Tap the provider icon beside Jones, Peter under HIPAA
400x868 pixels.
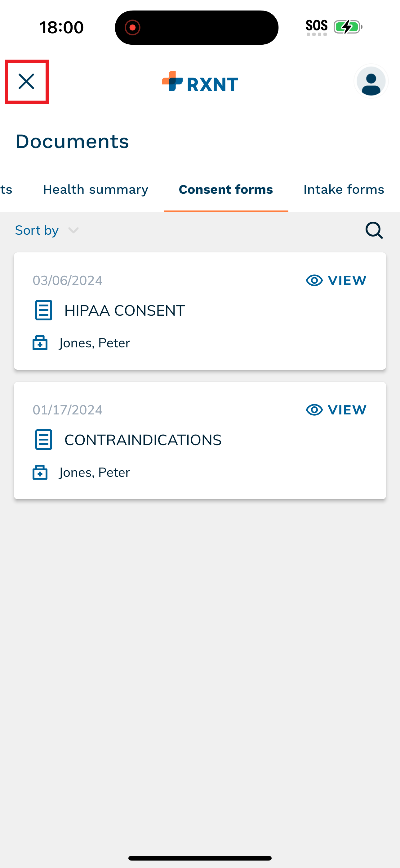[40, 343]
